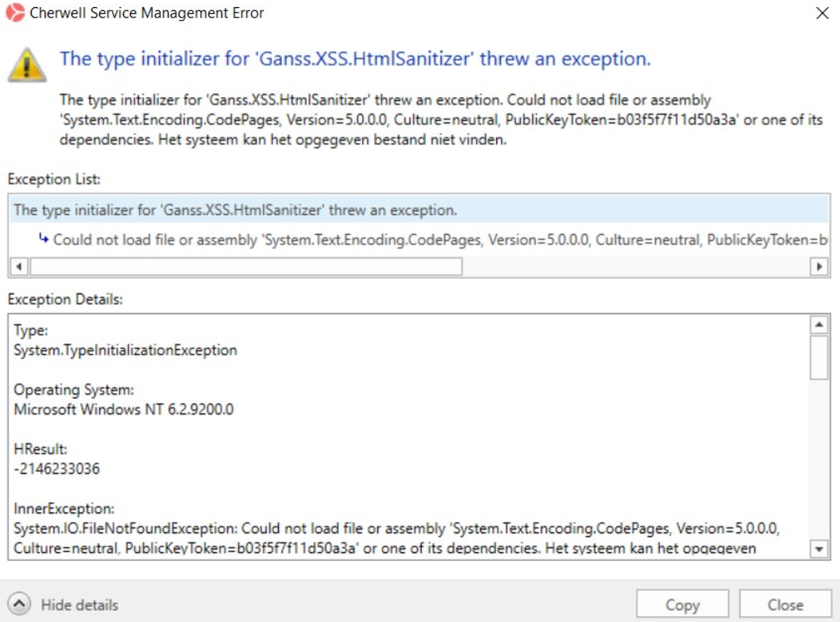This screenshot has height=622, width=840.
Task: Select the "Could not load file or assembly" child row
Action: pos(437,240)
